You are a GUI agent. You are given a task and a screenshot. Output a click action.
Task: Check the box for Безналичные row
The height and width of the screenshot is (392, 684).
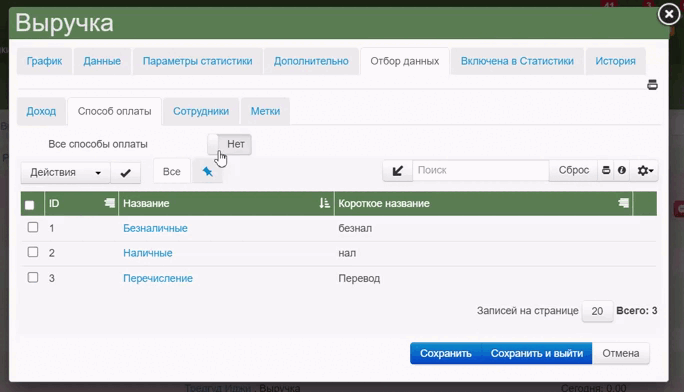[x=33, y=227]
